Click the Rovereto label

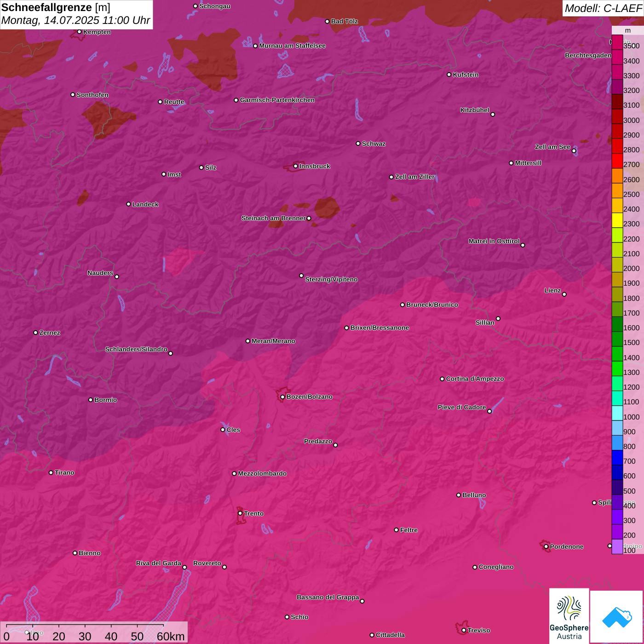coord(207,563)
